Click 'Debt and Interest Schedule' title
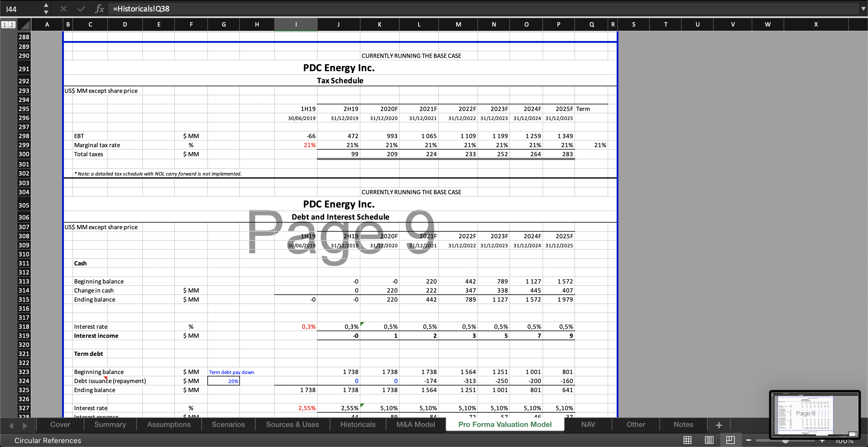This screenshot has width=868, height=447. tap(340, 217)
